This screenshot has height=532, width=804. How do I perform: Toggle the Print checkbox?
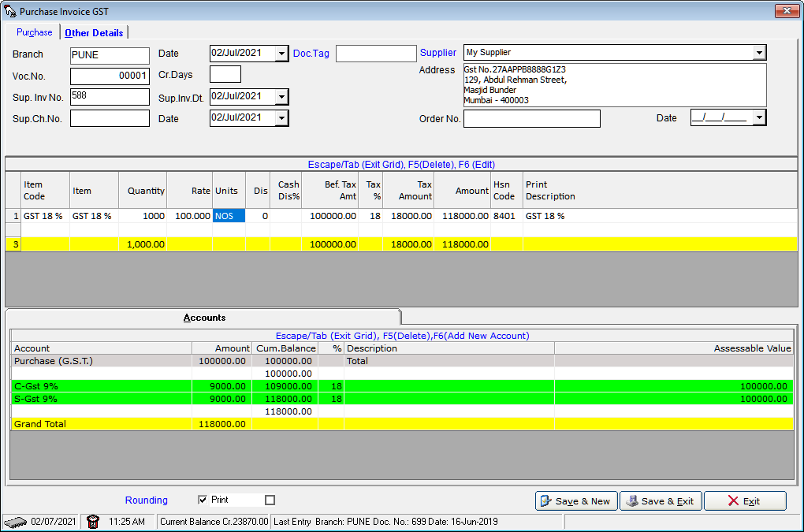203,500
